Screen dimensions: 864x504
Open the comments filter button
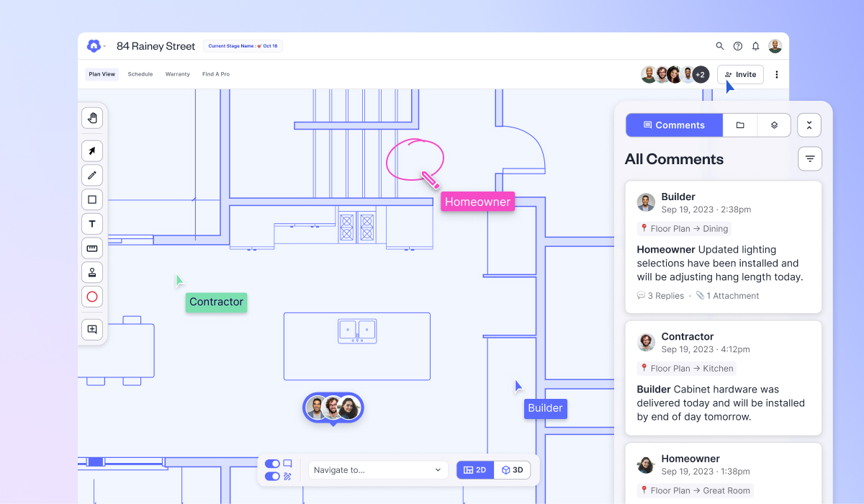[810, 158]
